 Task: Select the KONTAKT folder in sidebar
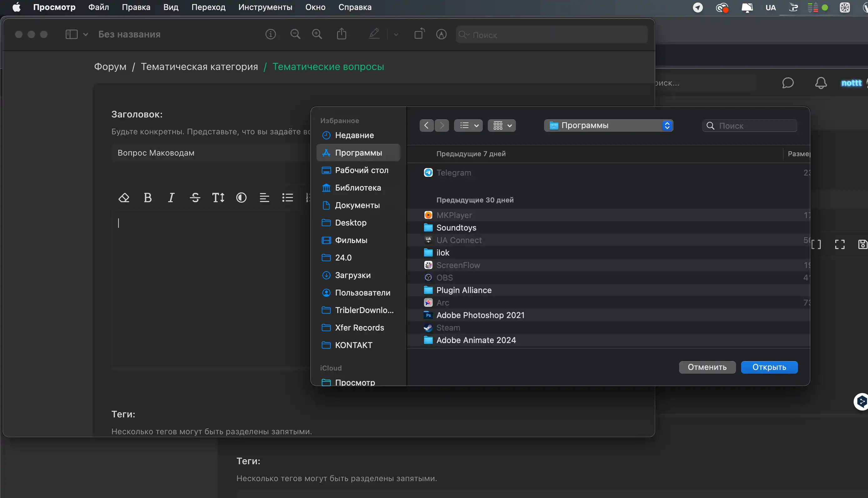tap(358, 345)
